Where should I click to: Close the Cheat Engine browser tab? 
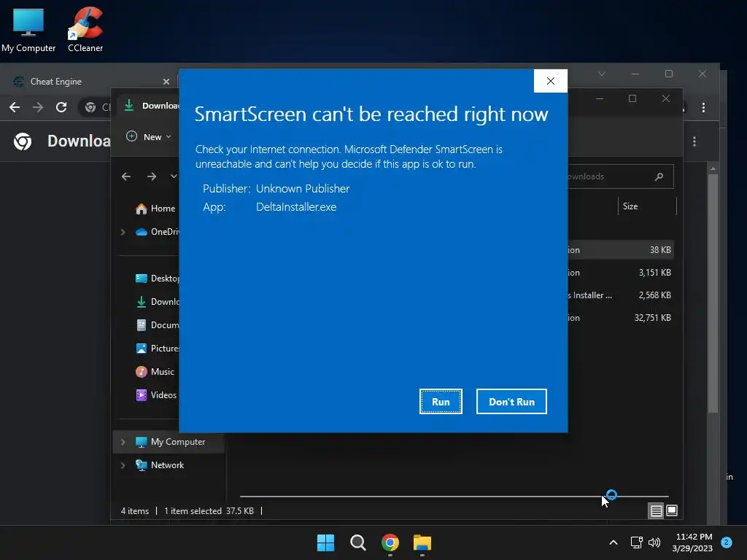166,82
